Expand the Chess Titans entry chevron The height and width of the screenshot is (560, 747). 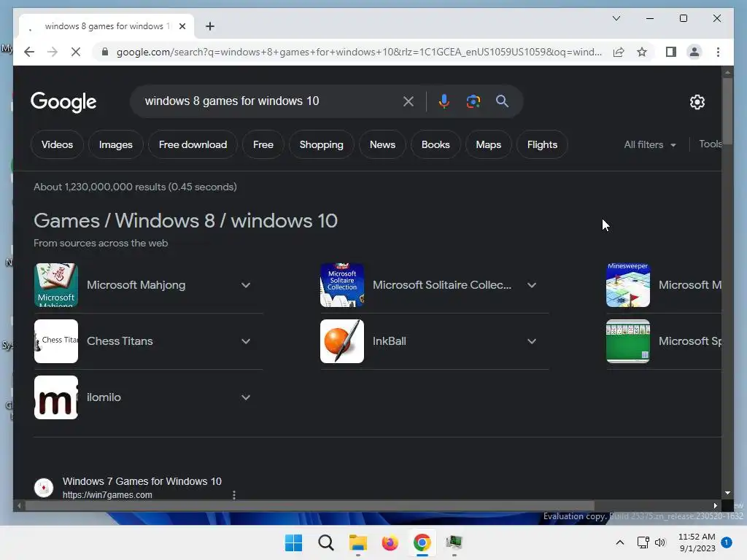[245, 341]
